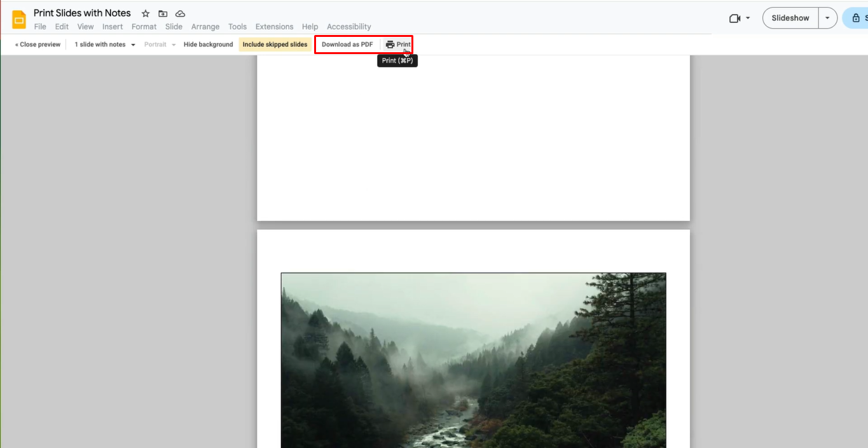The height and width of the screenshot is (448, 868).
Task: Open the Accessibility menu
Action: coord(348,27)
